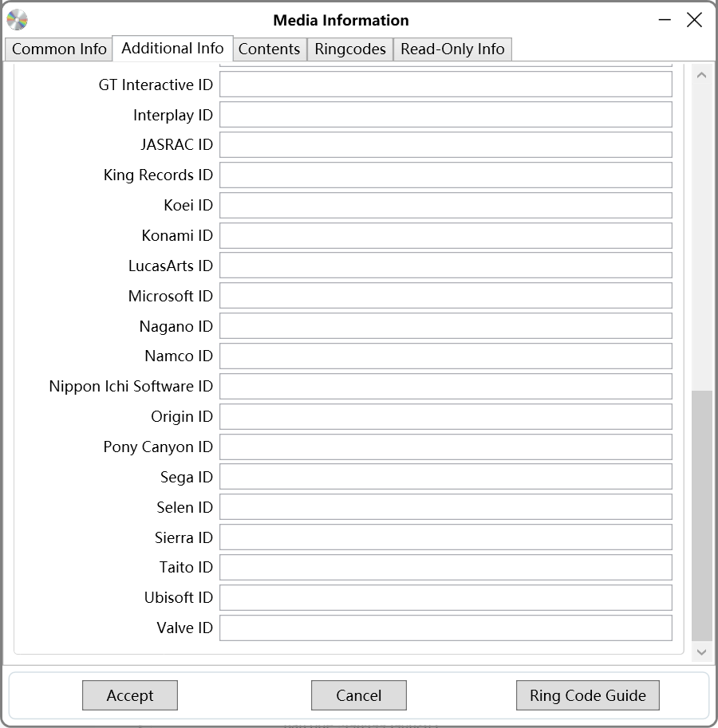This screenshot has height=728, width=718.
Task: Click into the Nagano ID field
Action: (446, 326)
